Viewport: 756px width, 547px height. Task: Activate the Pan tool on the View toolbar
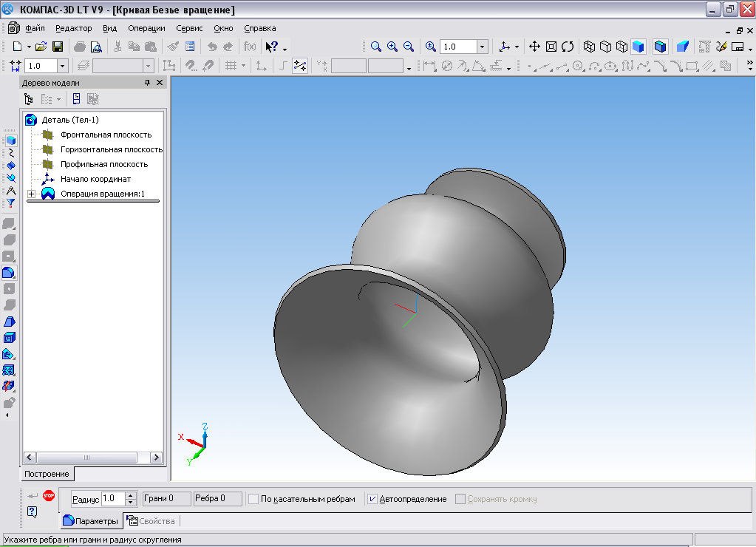pos(534,46)
